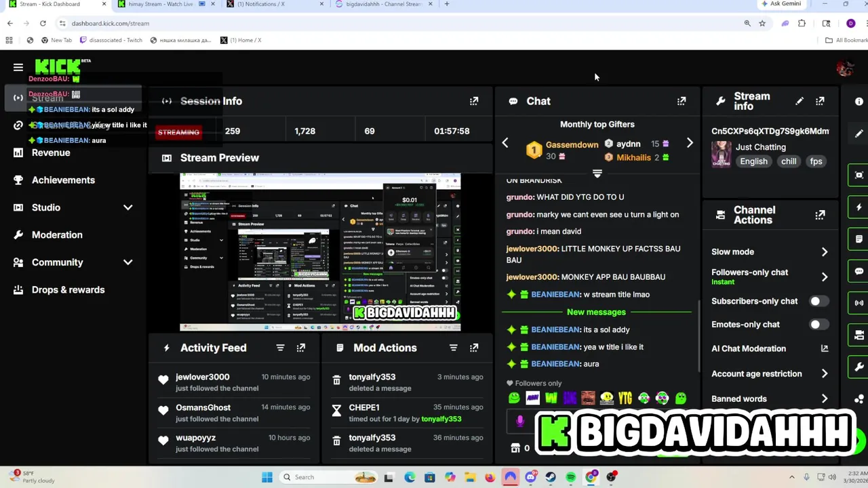Select the YTG emote in chat
The image size is (868, 488).
point(625,399)
